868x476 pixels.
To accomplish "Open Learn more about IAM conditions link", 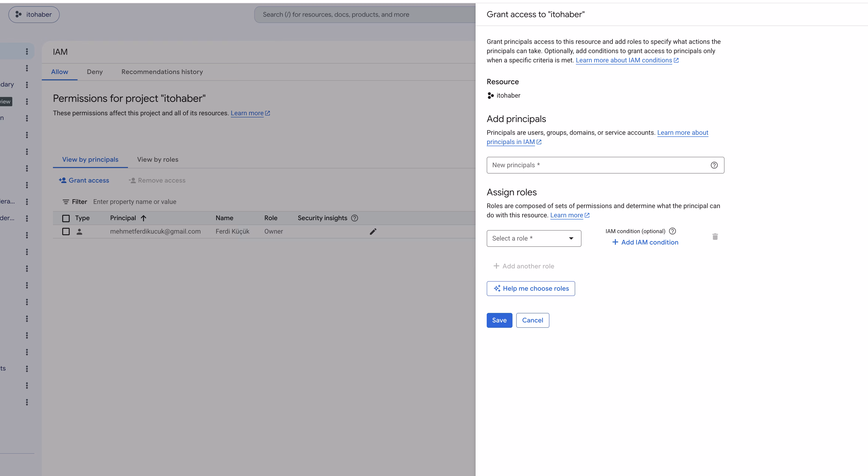I will pos(627,60).
